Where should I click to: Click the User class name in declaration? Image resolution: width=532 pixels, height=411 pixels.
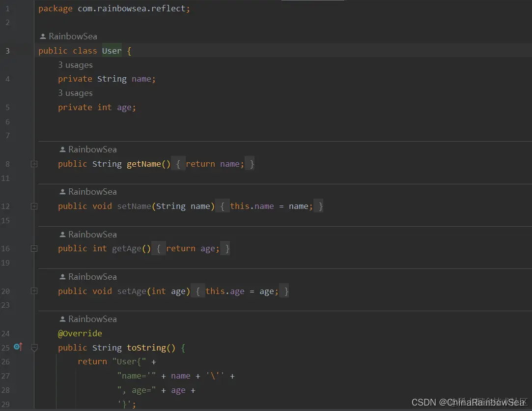click(x=112, y=51)
